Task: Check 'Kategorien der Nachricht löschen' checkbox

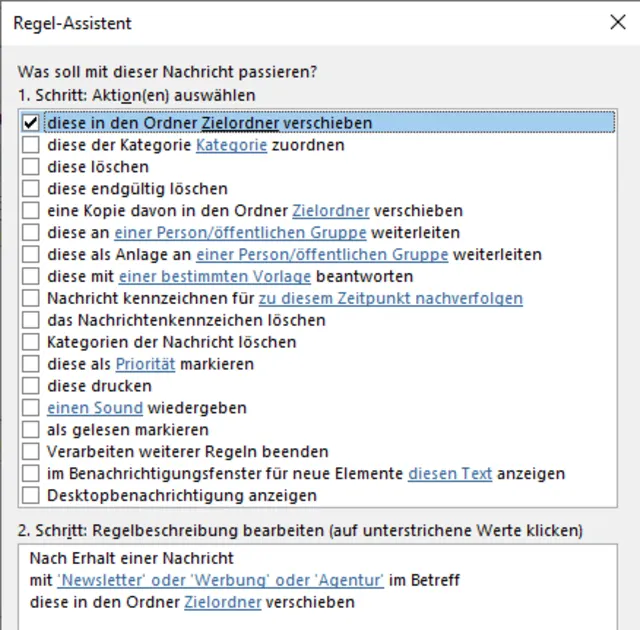Action: 30,342
